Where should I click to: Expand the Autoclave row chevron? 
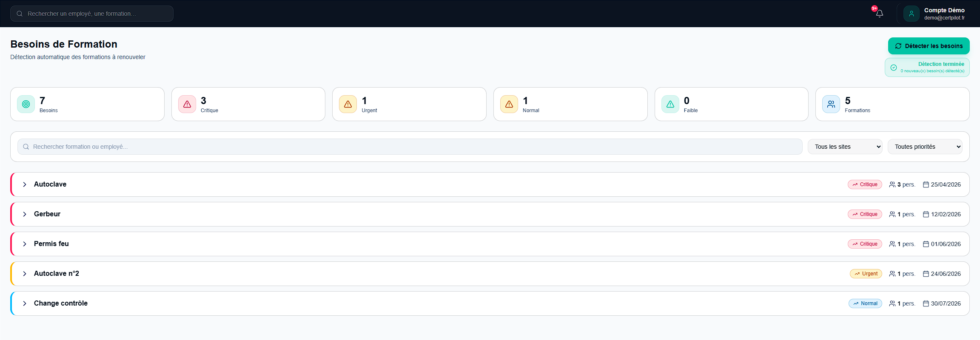click(25, 184)
